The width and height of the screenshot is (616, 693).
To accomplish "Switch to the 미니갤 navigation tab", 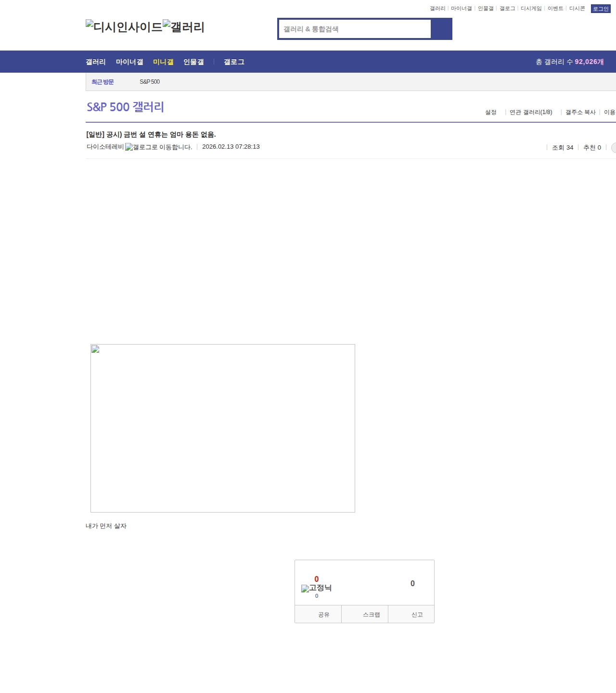I will pyautogui.click(x=163, y=62).
